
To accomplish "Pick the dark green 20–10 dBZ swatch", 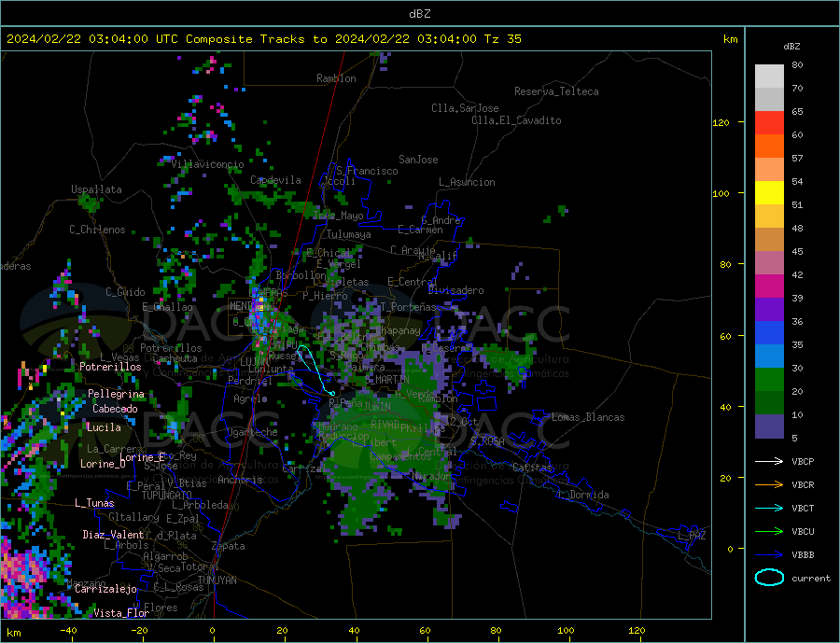I will click(x=769, y=402).
